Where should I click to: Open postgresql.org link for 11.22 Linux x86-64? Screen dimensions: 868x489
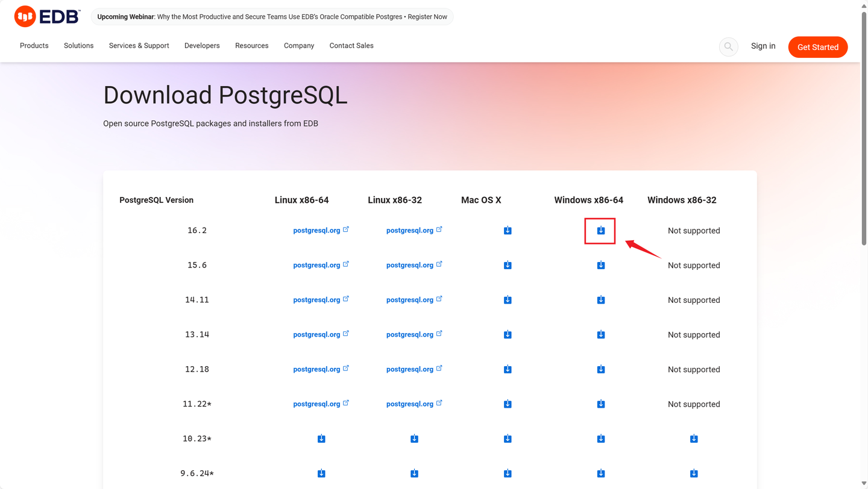[x=321, y=404]
